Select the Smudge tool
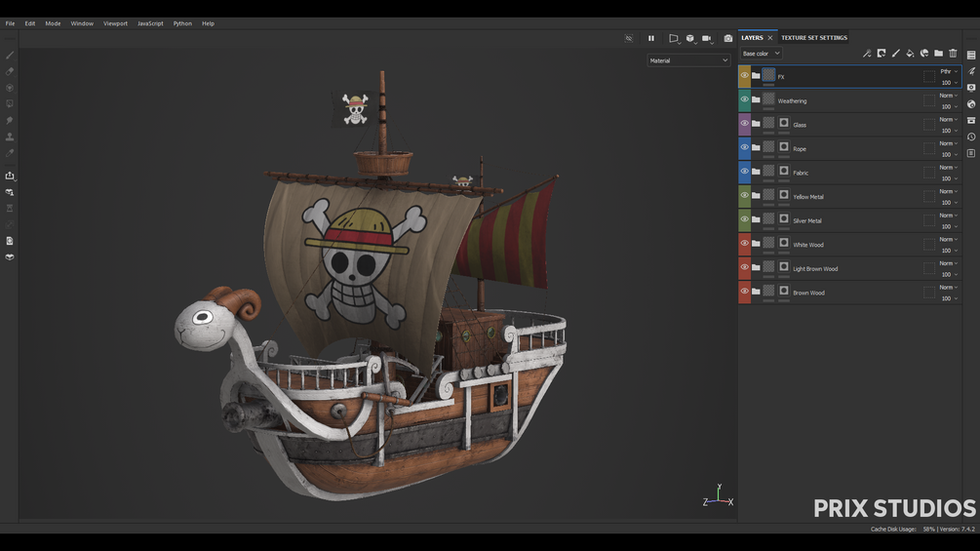980x551 pixels. pyautogui.click(x=10, y=120)
